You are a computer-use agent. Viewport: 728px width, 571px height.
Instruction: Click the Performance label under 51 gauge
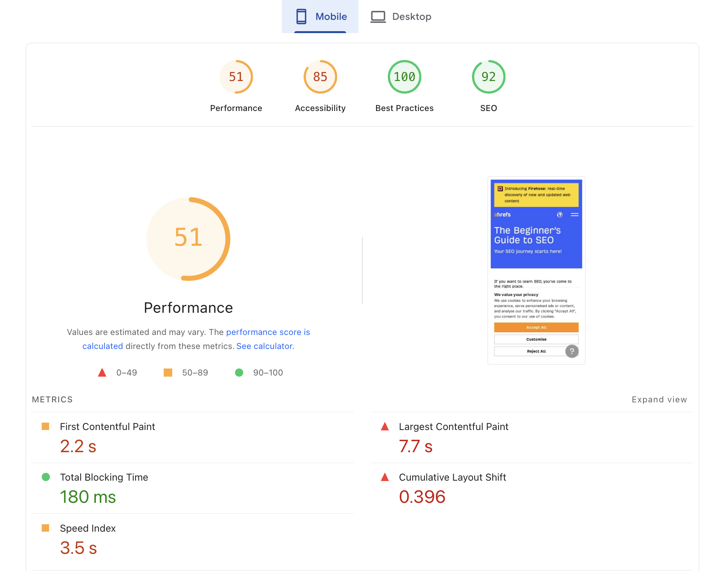[236, 108]
